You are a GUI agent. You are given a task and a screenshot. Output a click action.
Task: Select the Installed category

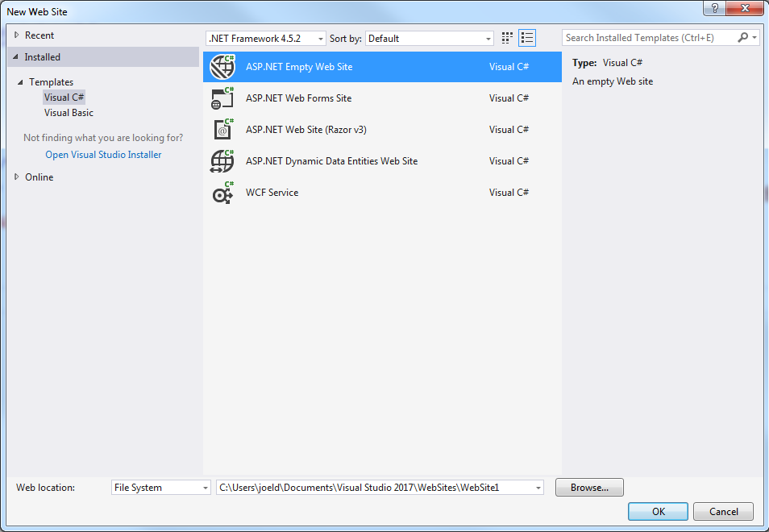[42, 57]
